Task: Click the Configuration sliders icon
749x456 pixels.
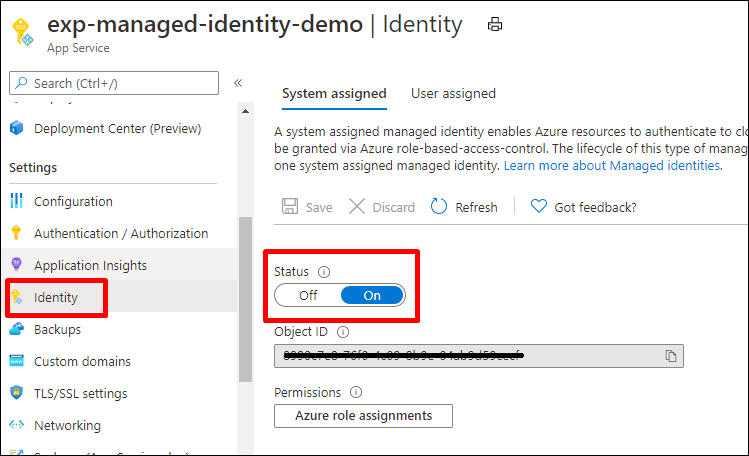Action: coord(17,201)
